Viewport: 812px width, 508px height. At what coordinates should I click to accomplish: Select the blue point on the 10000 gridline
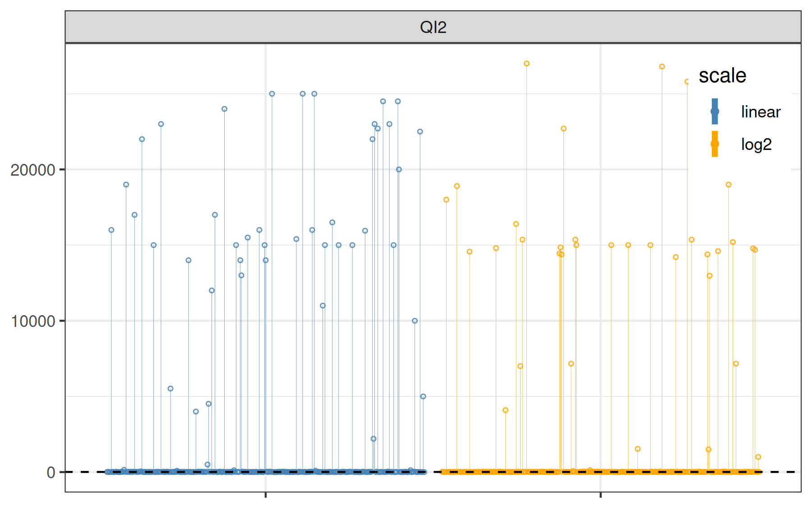point(415,321)
